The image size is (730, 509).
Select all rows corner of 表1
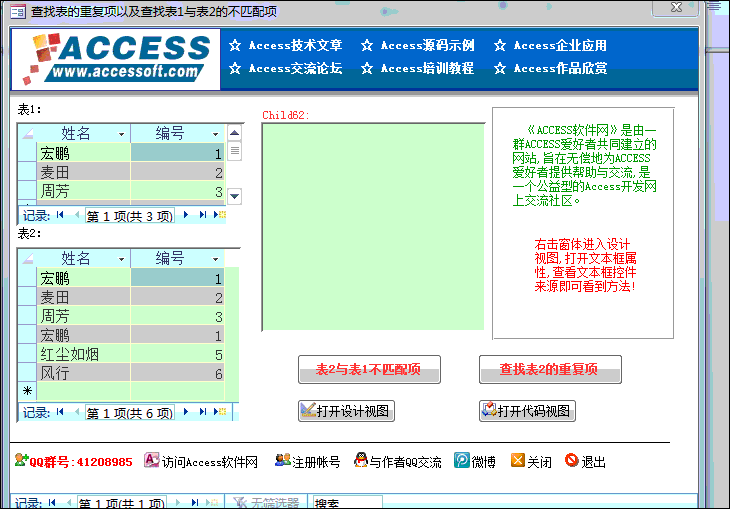point(27,134)
